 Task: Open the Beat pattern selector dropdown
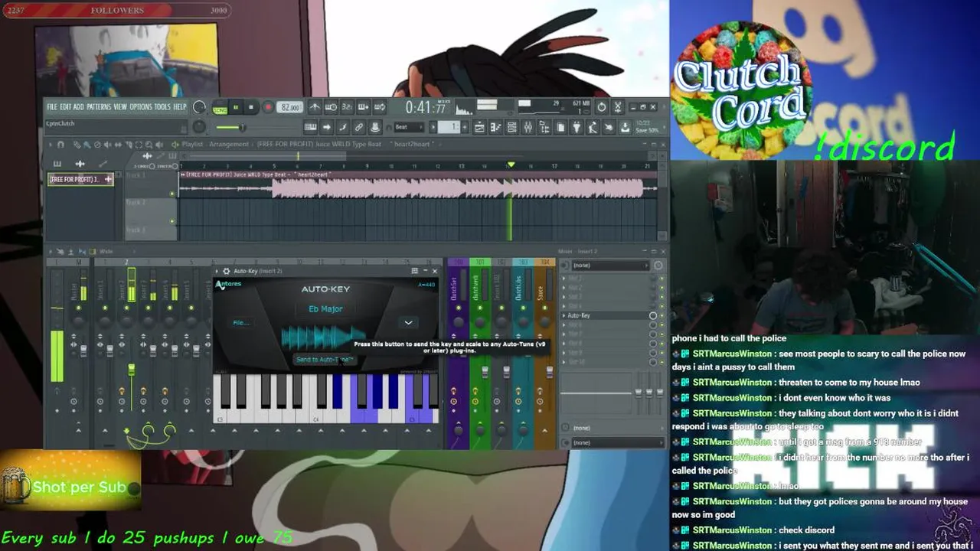[x=410, y=127]
